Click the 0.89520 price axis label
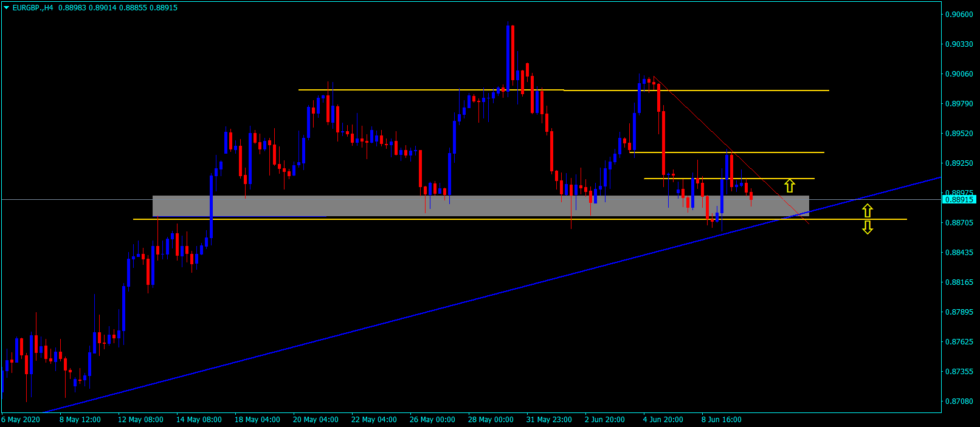This screenshot has width=980, height=427. [959, 134]
